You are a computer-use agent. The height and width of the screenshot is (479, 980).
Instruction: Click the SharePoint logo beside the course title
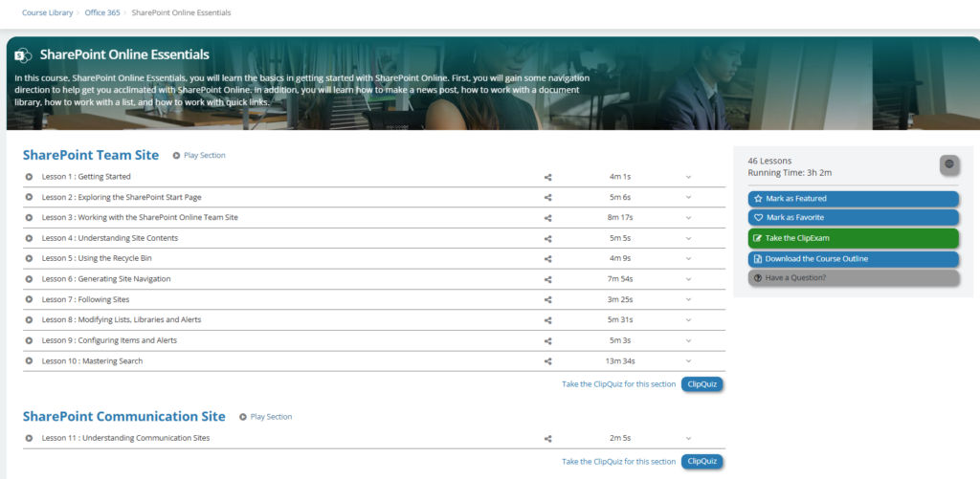23,54
